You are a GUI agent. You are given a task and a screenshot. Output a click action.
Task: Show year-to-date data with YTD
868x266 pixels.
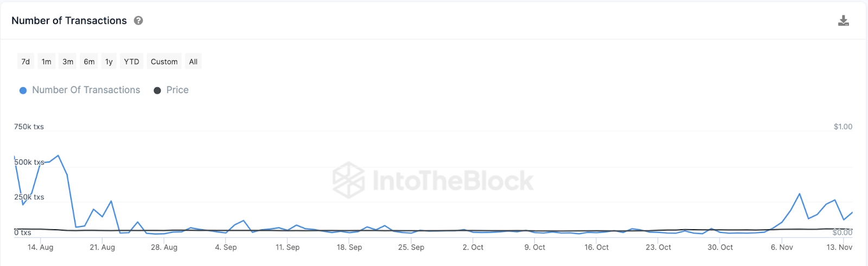point(131,62)
